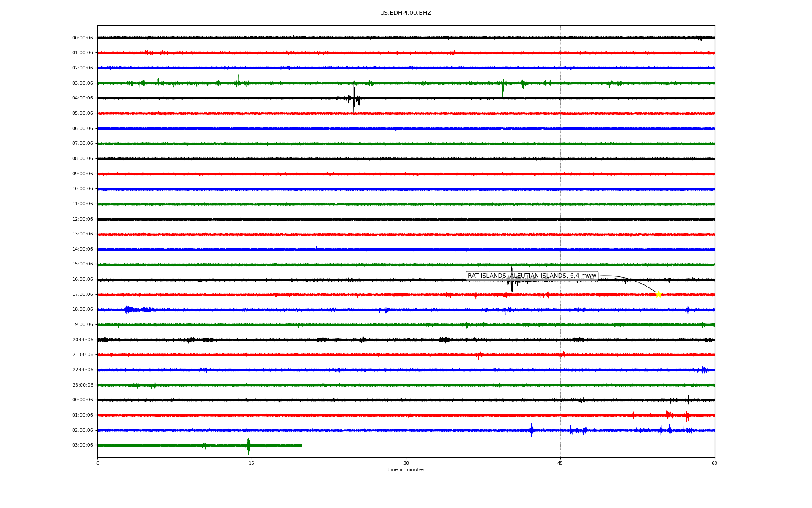Click the first 00:00:06 time label

82,38
